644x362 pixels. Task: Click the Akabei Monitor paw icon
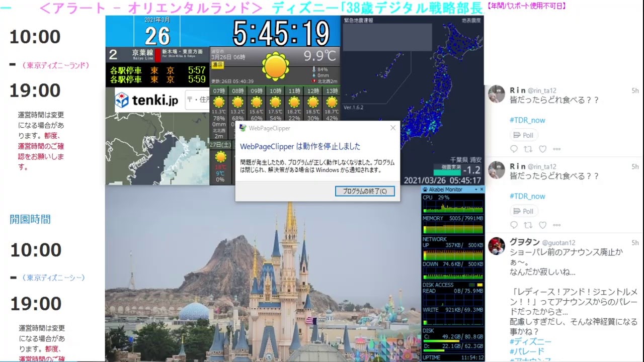(x=425, y=190)
